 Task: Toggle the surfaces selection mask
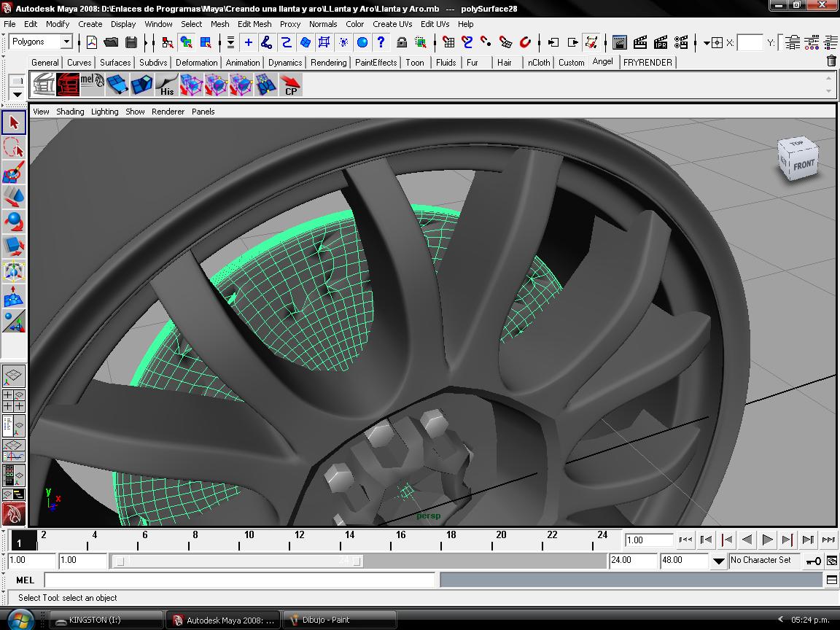coord(306,42)
